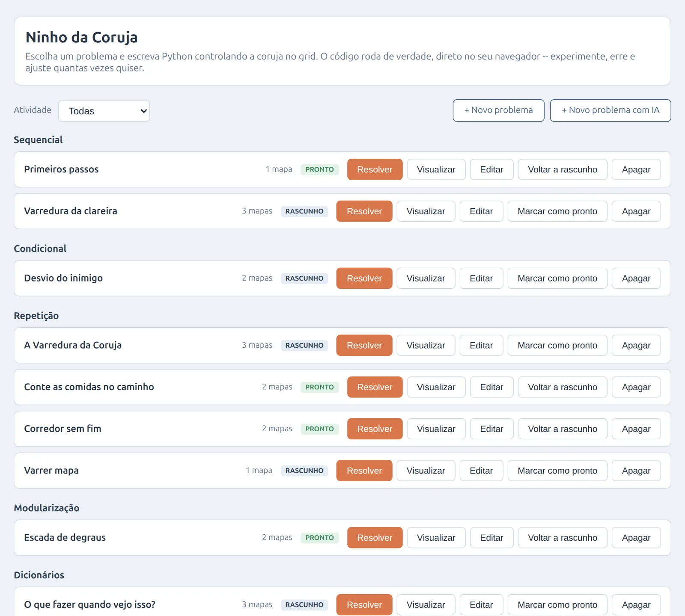Click the + Novo problema button
This screenshot has width=685, height=616.
click(498, 110)
